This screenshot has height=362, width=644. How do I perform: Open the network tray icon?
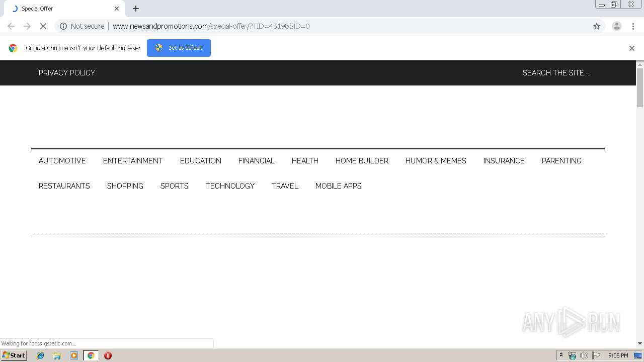tap(572, 355)
